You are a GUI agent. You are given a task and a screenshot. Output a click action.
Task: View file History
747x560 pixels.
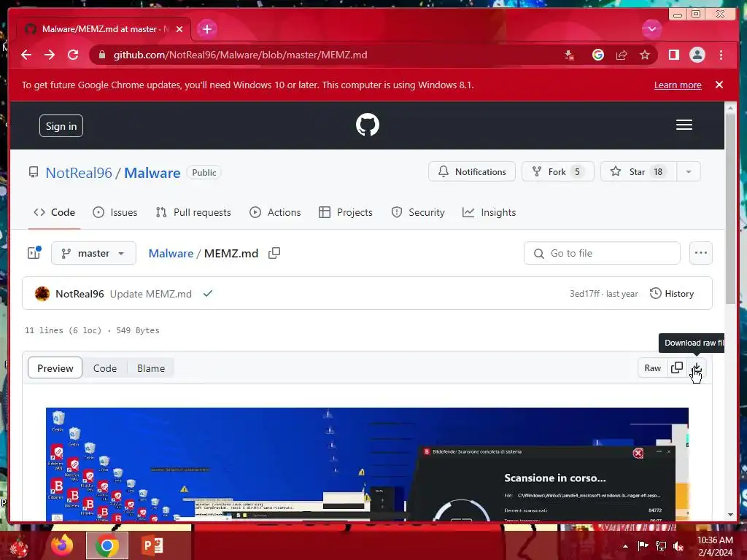tap(672, 293)
